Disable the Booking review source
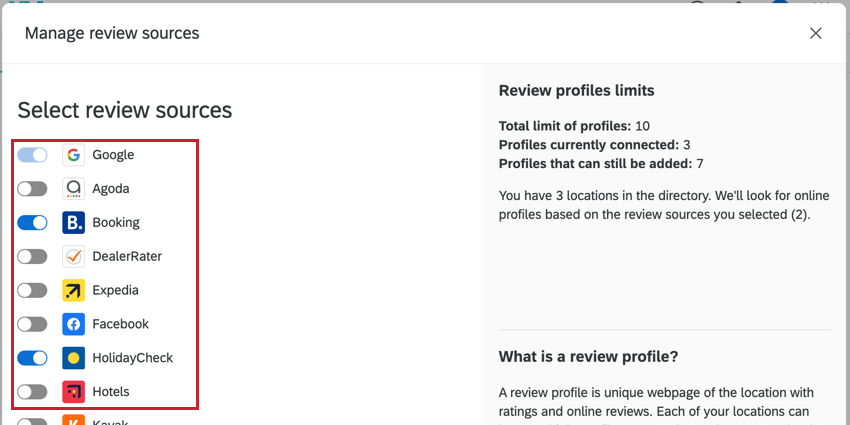This screenshot has height=425, width=850. tap(32, 223)
